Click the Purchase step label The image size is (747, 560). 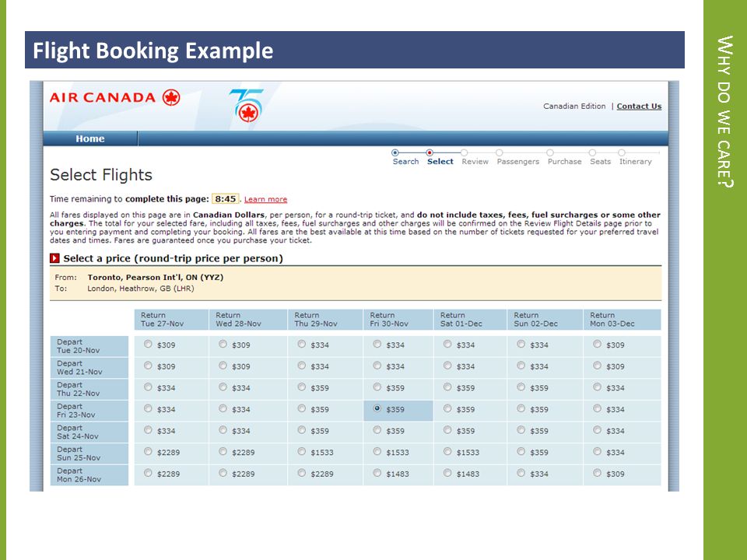pos(565,162)
